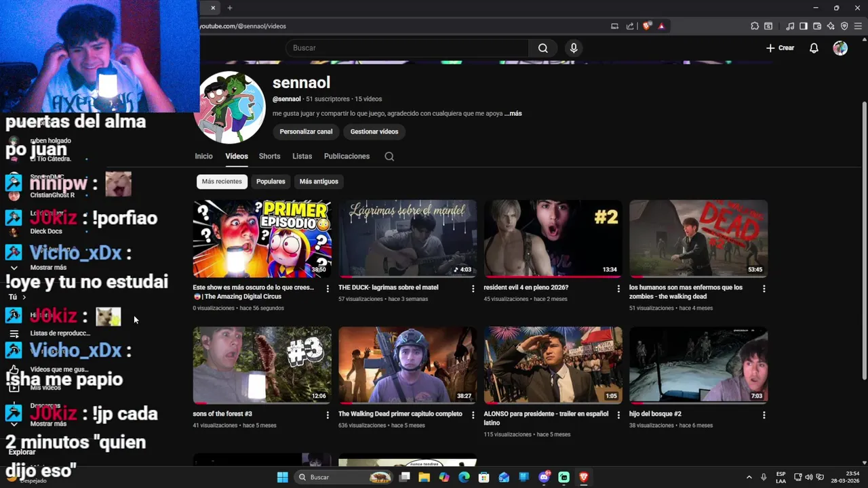Click ESP LAA language indicator
868x488 pixels.
pos(781,477)
